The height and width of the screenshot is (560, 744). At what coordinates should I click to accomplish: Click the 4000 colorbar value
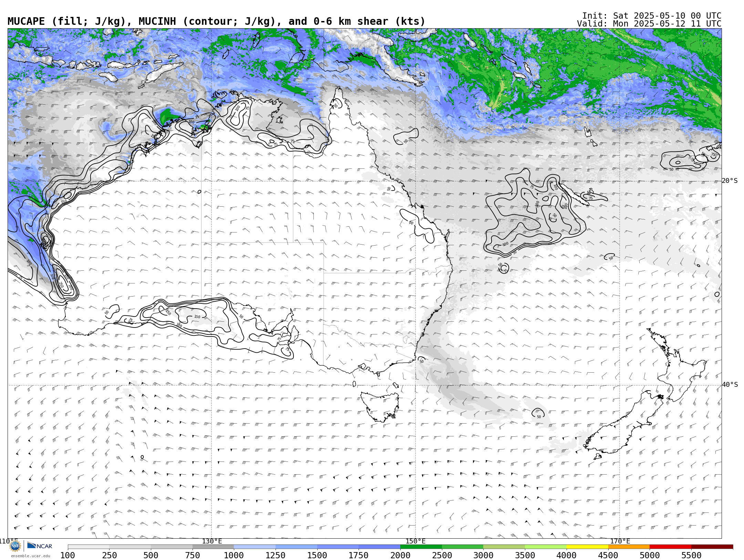pos(567,556)
